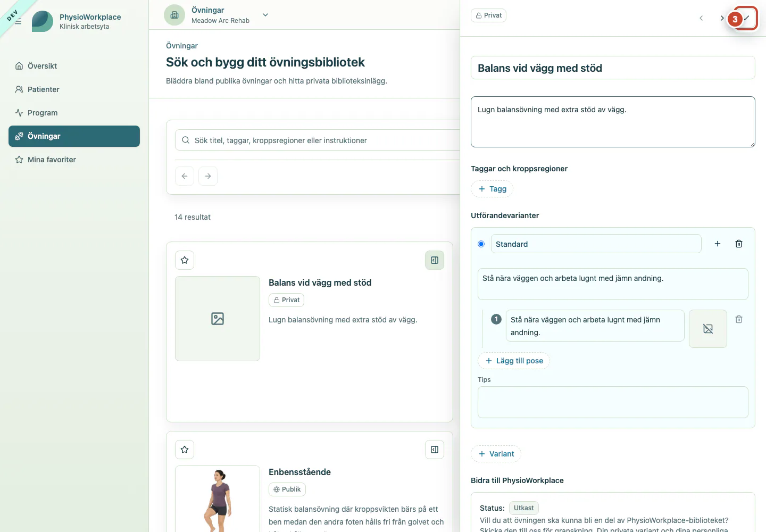The width and height of the screenshot is (766, 532).
Task: Click the missing-image button for pose 1
Action: (708, 329)
